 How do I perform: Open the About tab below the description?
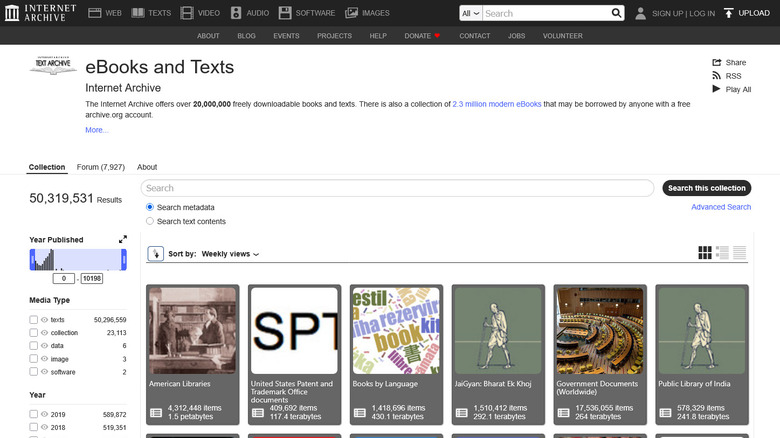(x=147, y=167)
